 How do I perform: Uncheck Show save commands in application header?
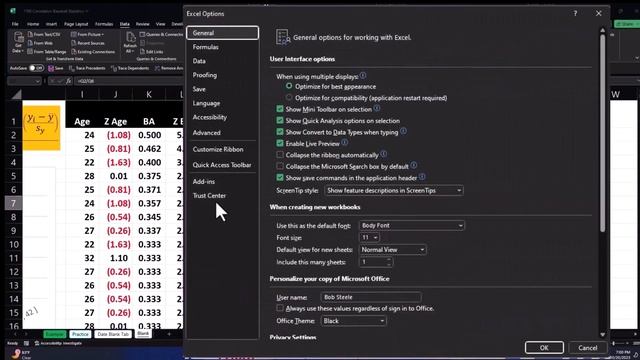pos(280,178)
